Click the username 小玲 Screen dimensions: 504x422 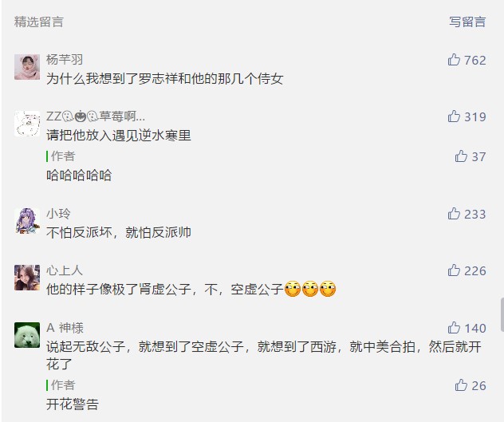(58, 214)
